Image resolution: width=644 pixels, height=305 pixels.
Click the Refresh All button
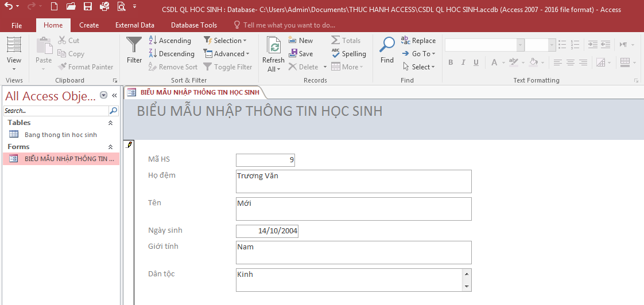(x=273, y=54)
